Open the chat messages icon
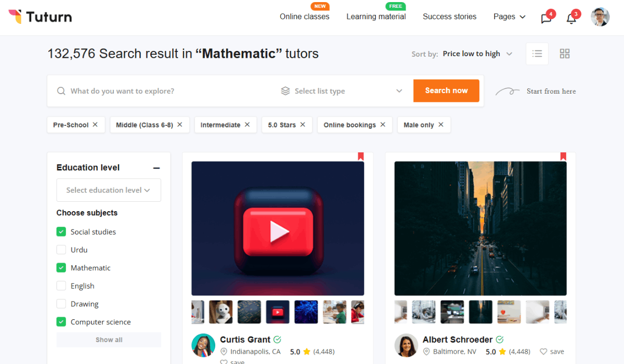The width and height of the screenshot is (624, 364). tap(546, 19)
